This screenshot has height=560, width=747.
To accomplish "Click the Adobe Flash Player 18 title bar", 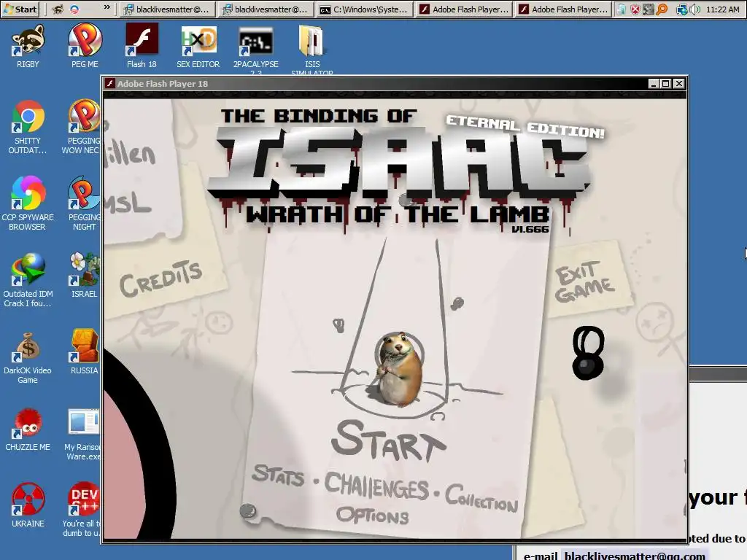I will (x=376, y=83).
